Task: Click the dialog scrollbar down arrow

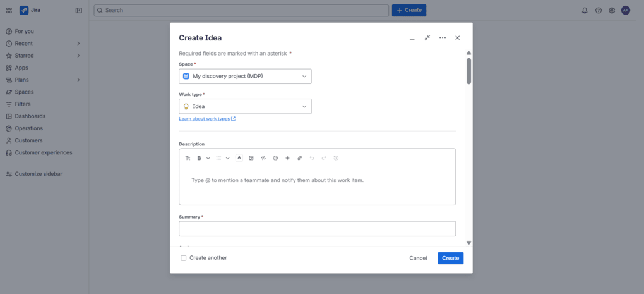Action: (x=468, y=243)
